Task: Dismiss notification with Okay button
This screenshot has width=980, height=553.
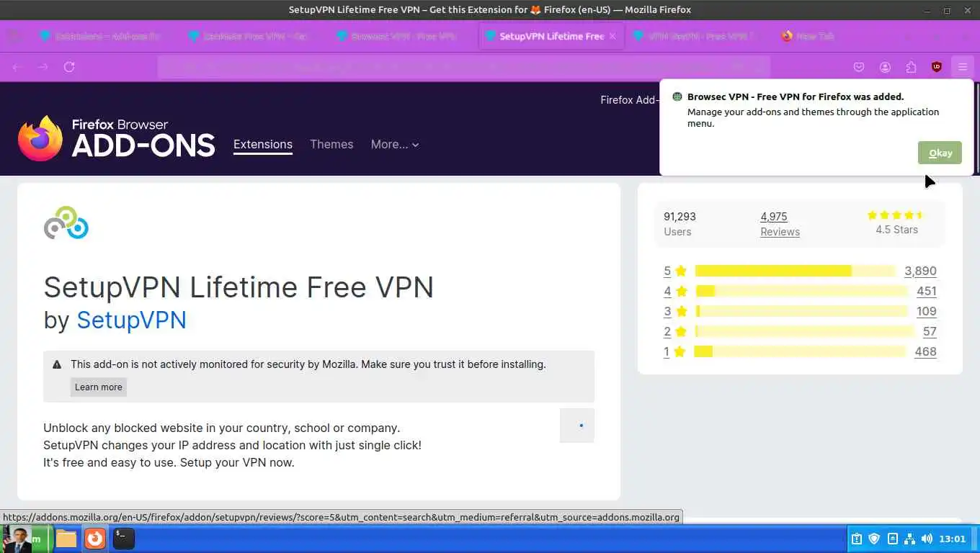Action: click(x=940, y=153)
